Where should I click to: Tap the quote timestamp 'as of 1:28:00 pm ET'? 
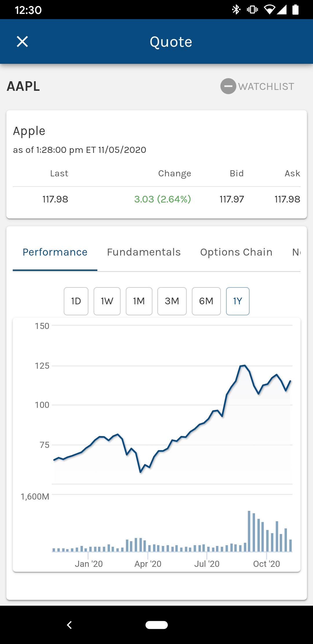coord(79,150)
